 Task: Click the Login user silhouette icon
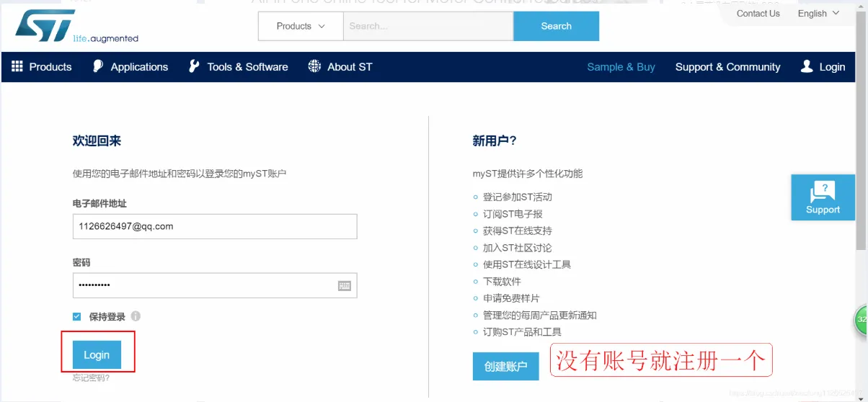tap(807, 66)
